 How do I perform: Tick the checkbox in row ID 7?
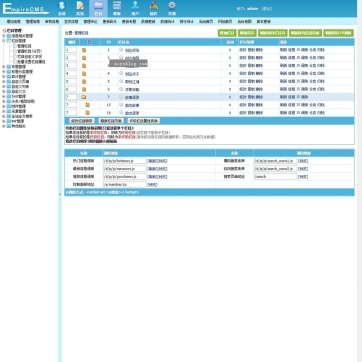click(x=121, y=97)
